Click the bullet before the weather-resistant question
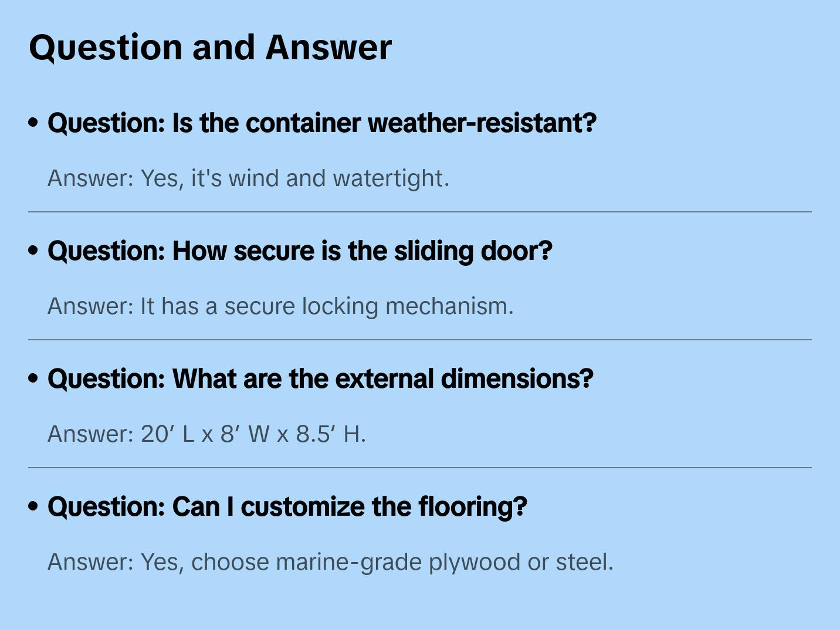Viewport: 840px width, 629px height. pyautogui.click(x=33, y=123)
